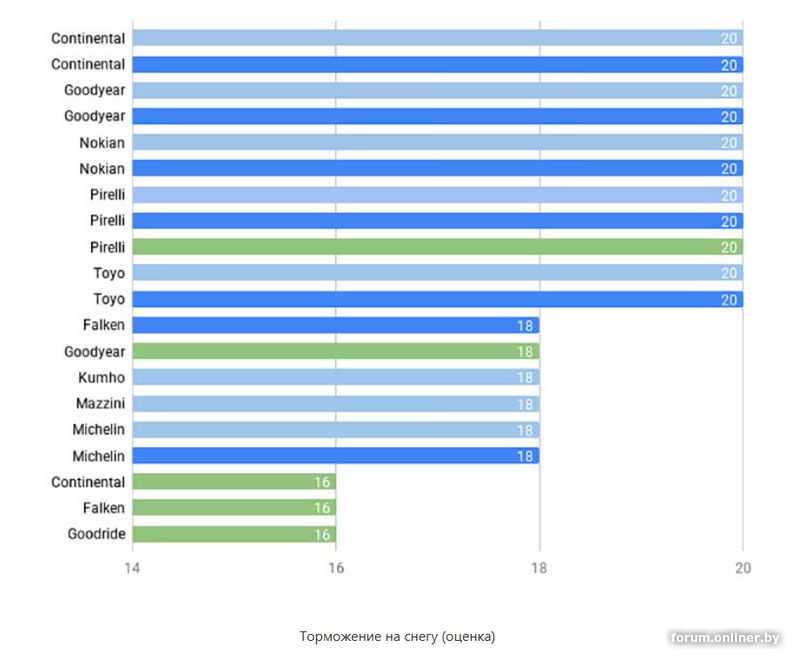
Task: Open the forum.onliner.by watermark link
Action: coord(725,638)
